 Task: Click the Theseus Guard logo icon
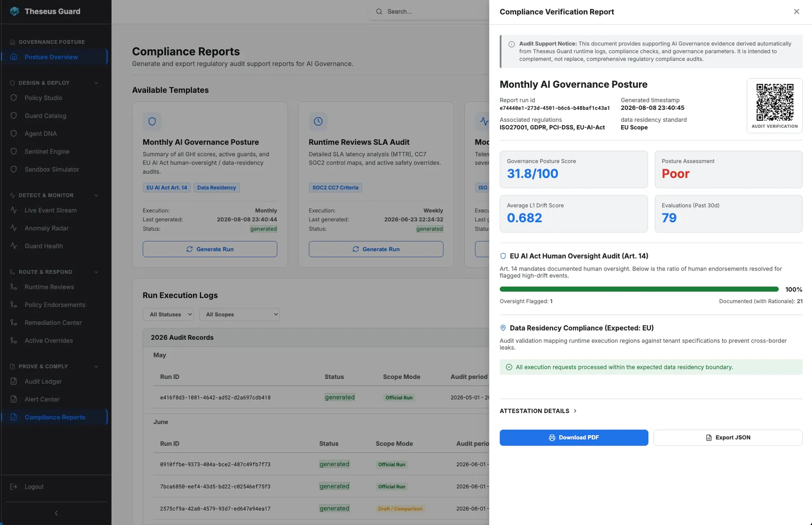pos(14,11)
